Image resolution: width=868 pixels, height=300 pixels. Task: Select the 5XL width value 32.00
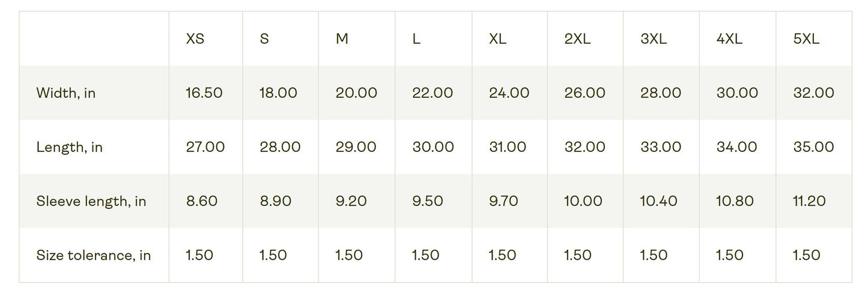tap(813, 93)
